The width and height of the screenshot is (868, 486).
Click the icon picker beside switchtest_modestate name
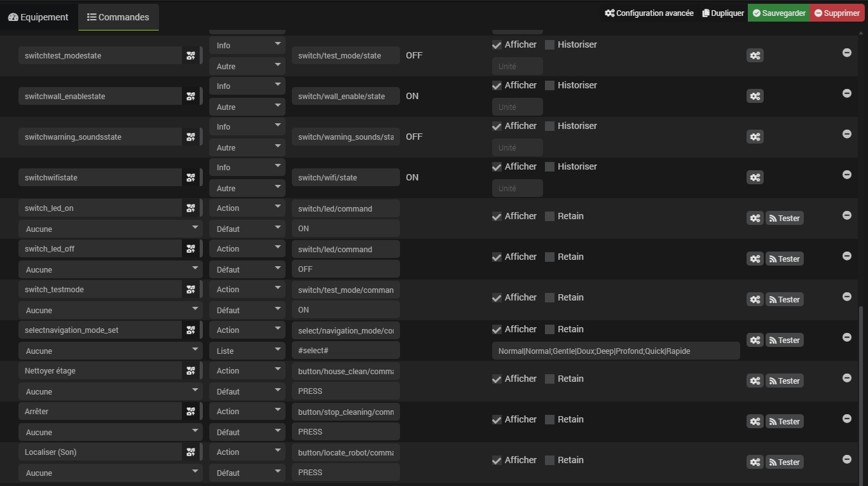point(191,56)
